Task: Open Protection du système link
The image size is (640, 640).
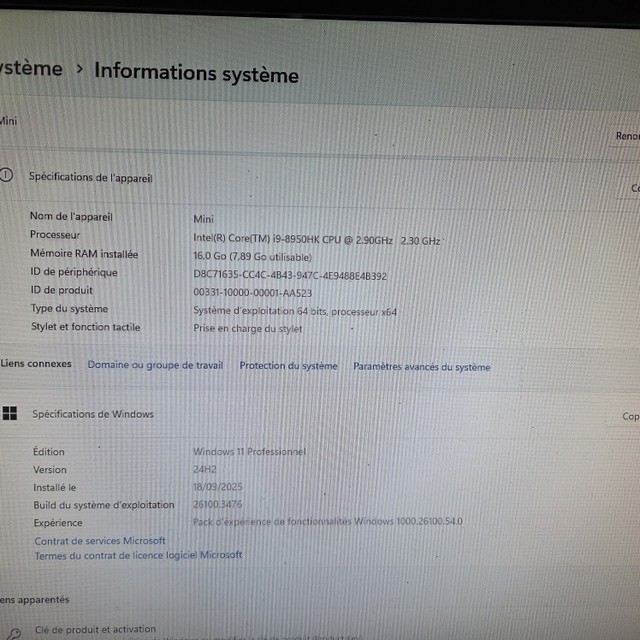Action: pyautogui.click(x=289, y=366)
